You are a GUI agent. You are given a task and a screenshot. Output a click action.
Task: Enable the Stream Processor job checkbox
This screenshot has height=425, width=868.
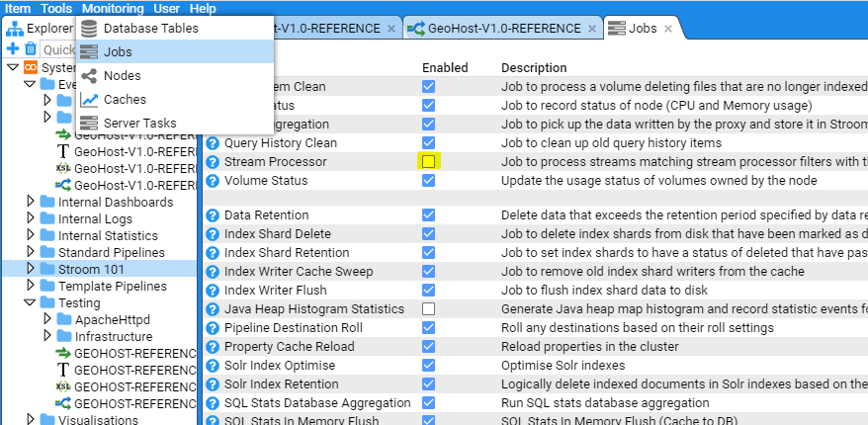point(428,161)
